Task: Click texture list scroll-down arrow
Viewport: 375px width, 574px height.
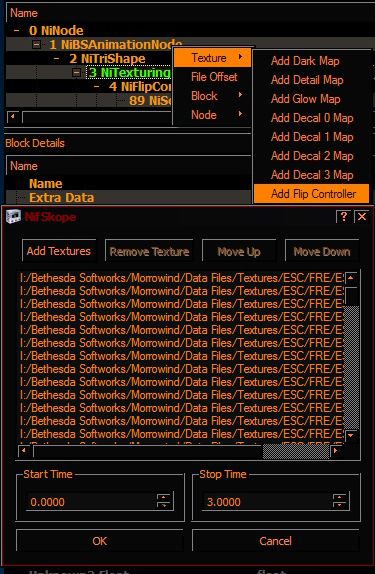Action: [x=351, y=436]
